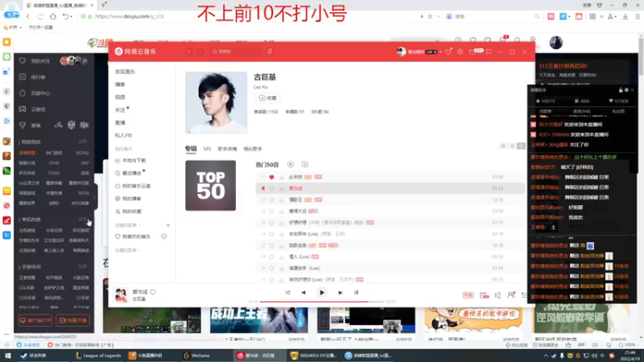Switch to the 专辑 tab
Screen dimensions: 644x362
point(191,149)
